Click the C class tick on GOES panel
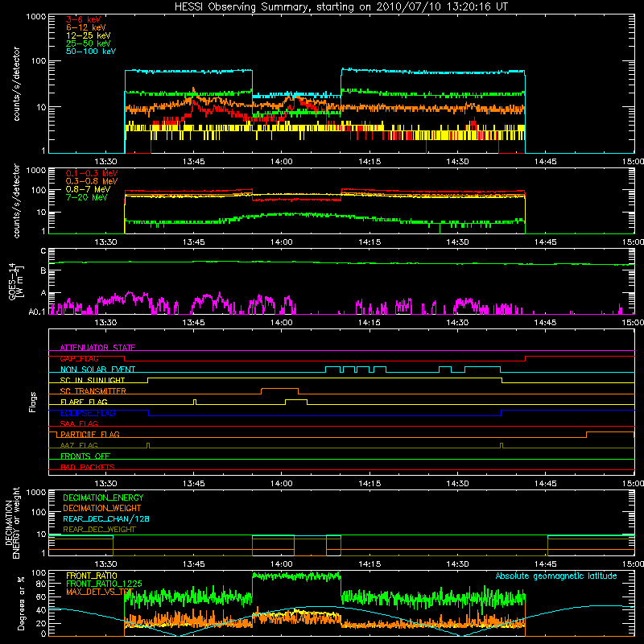The width and height of the screenshot is (644, 644). pos(43,251)
